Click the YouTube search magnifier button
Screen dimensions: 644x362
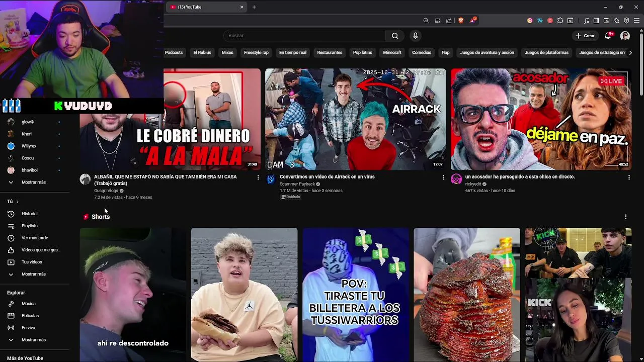[x=395, y=36]
